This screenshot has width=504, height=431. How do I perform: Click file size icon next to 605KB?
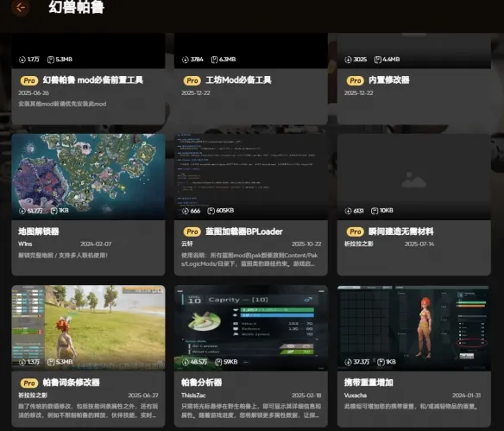tap(211, 211)
